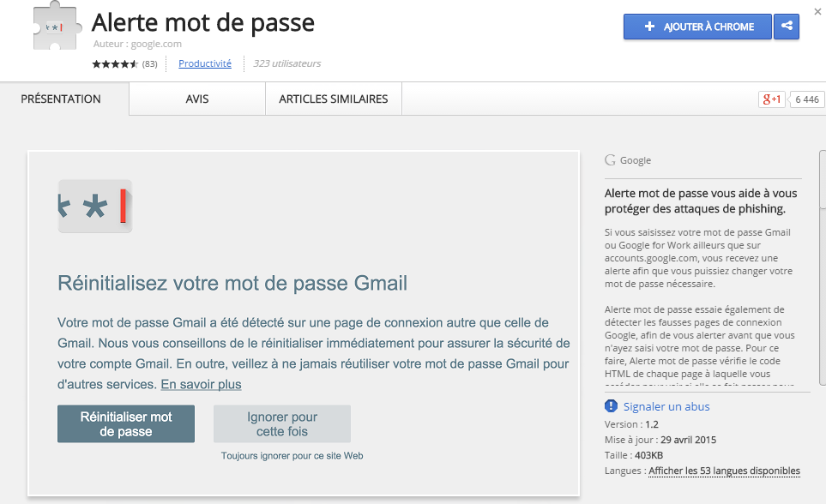Click the Taille : 403KB line
The width and height of the screenshot is (826, 504).
point(634,455)
